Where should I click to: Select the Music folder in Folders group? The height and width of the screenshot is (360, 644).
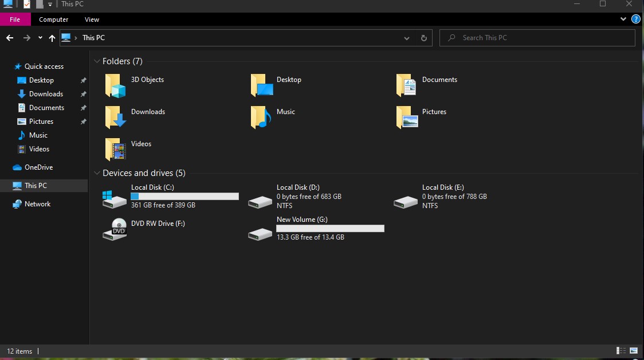click(x=273, y=117)
